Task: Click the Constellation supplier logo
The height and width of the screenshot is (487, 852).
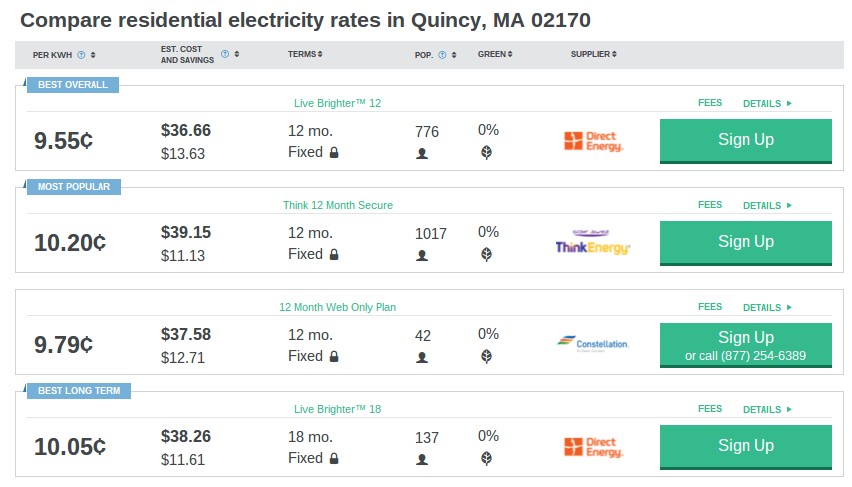Action: pyautogui.click(x=593, y=344)
